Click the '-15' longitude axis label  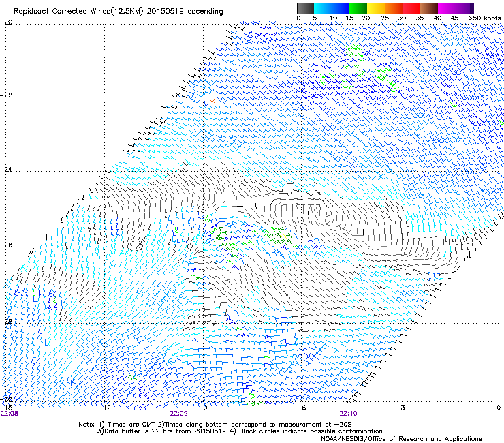pyautogui.click(x=6, y=408)
